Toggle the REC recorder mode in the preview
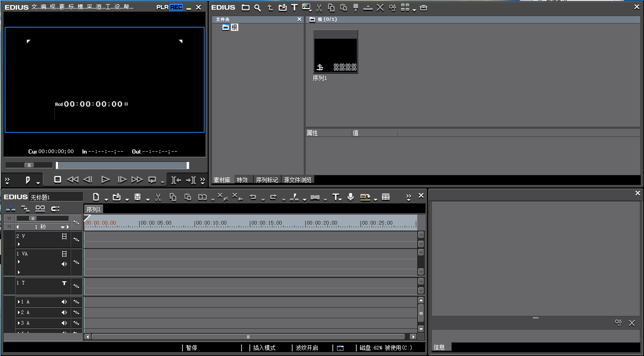 click(x=176, y=7)
